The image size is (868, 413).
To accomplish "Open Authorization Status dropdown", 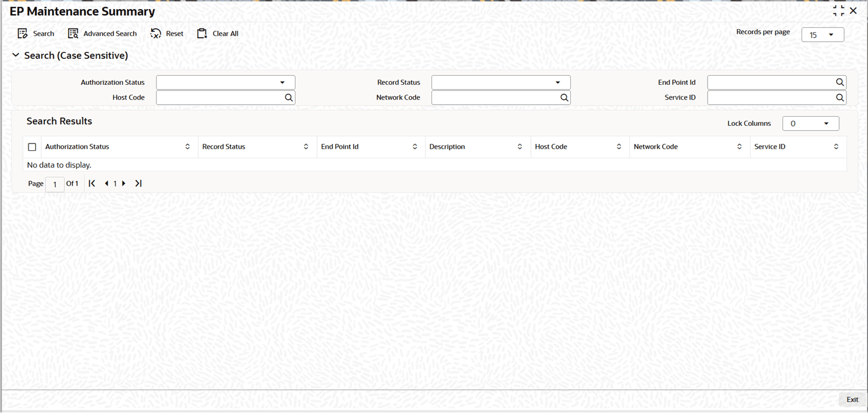I will click(225, 83).
